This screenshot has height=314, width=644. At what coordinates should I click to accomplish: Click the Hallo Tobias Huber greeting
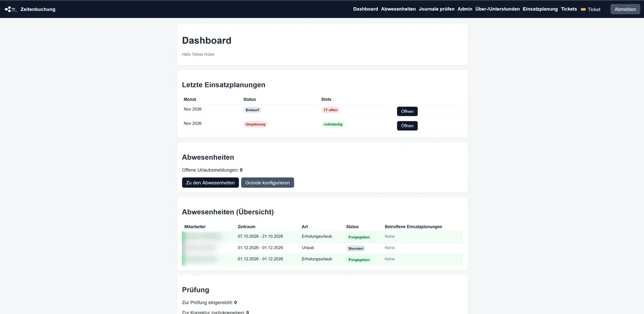tap(199, 54)
